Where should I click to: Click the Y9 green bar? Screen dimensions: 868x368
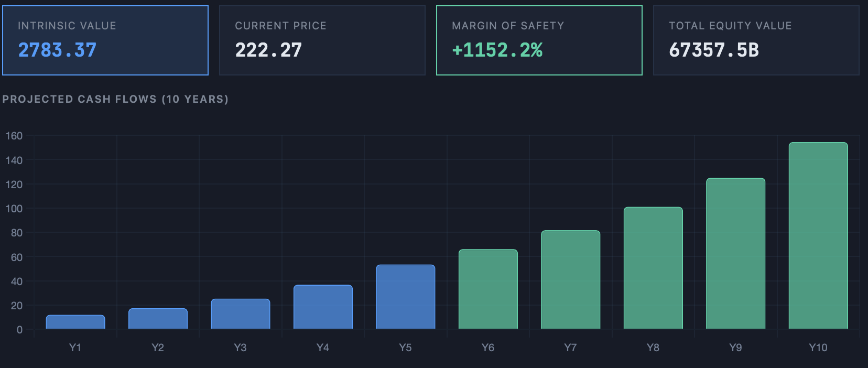(736, 254)
